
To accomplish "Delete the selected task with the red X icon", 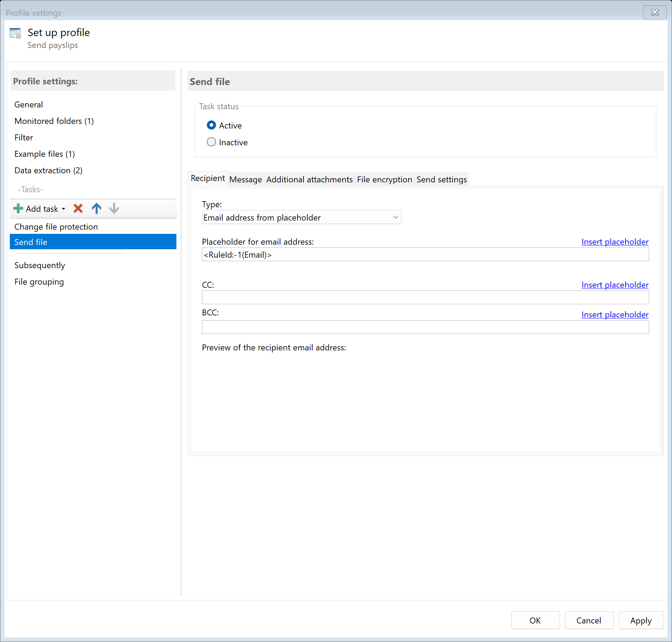I will coord(78,209).
